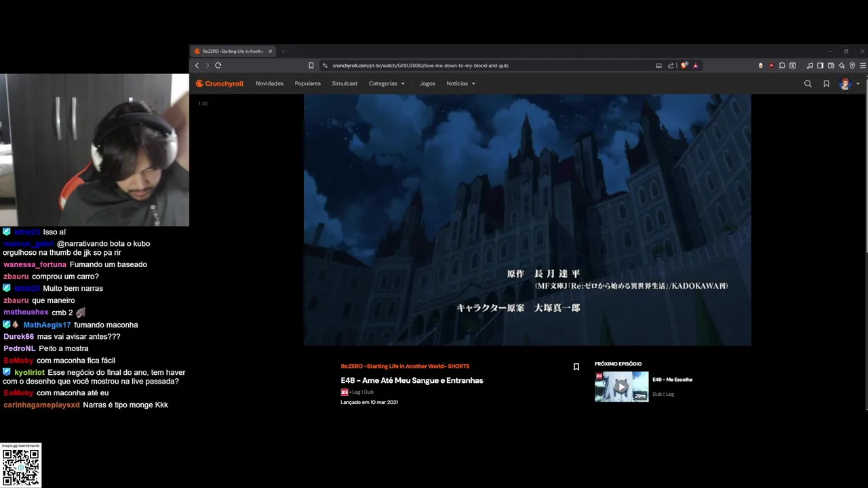Click username PedroNL in chat

point(19,348)
